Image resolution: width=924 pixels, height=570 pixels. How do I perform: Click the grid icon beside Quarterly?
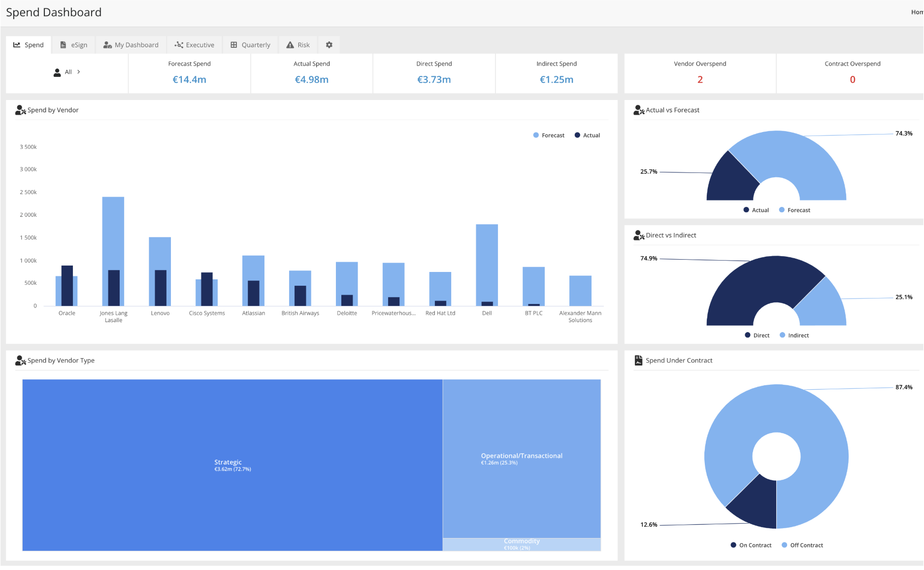pyautogui.click(x=233, y=44)
